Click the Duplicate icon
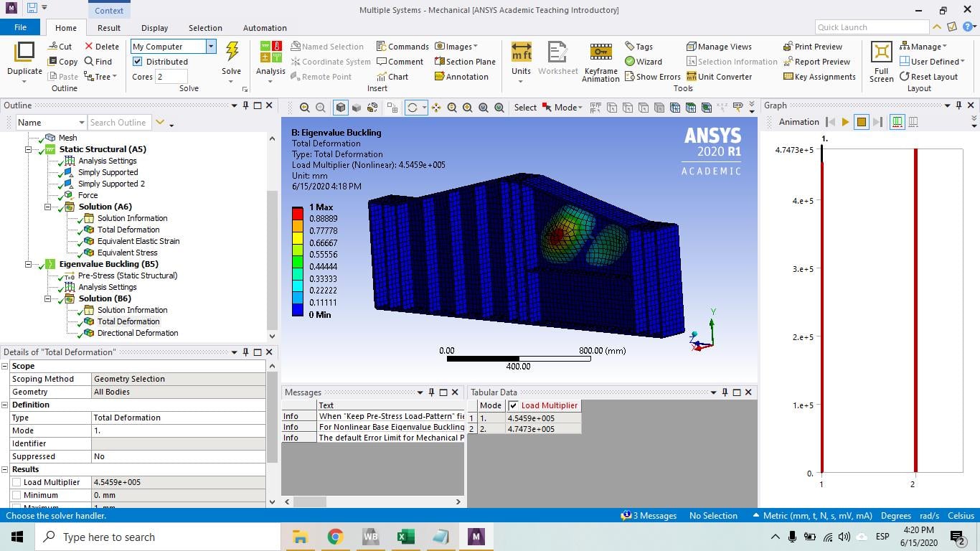The image size is (980, 551). click(24, 58)
